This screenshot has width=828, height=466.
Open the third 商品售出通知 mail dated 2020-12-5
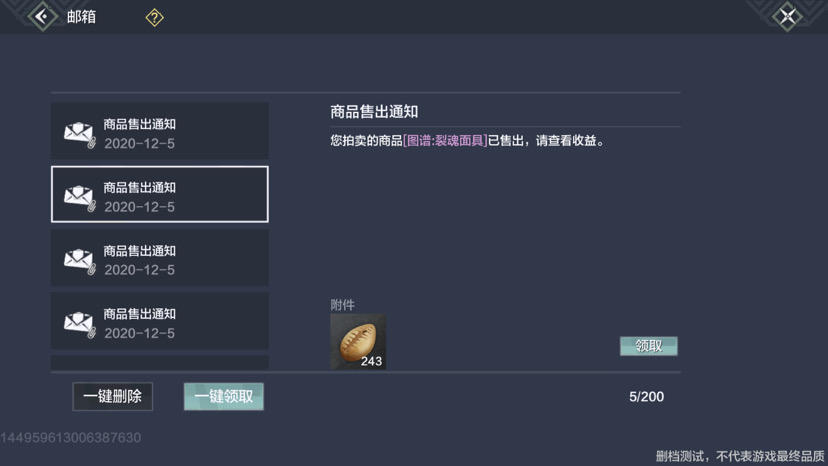point(160,258)
